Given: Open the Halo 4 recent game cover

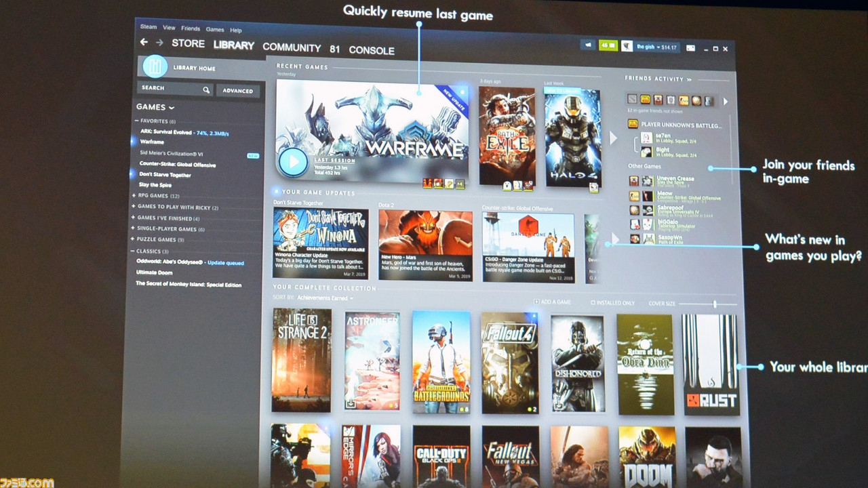Looking at the screenshot, I should click(572, 138).
